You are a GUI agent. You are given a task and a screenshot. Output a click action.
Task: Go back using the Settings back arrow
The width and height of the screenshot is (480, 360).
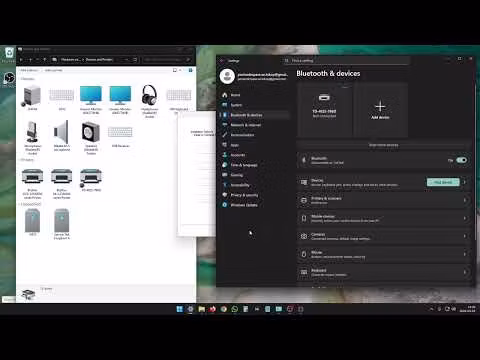(222, 61)
